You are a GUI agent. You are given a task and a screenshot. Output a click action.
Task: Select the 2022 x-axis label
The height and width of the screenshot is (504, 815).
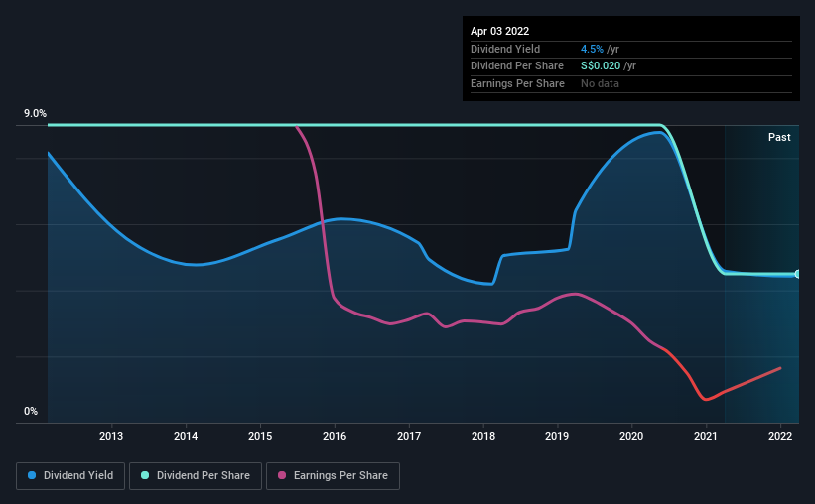(x=780, y=436)
